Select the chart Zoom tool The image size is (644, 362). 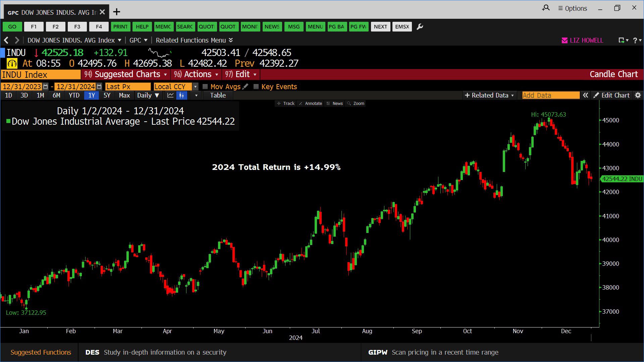click(x=356, y=104)
